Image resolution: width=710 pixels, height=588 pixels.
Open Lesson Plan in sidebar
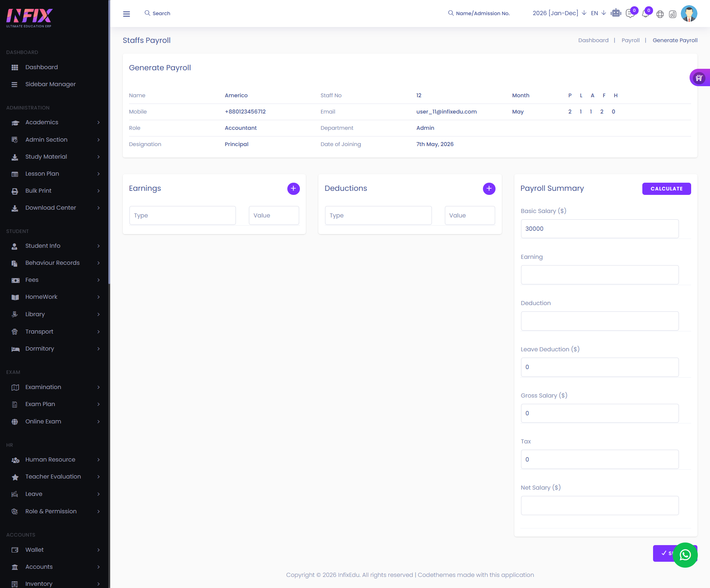point(42,174)
